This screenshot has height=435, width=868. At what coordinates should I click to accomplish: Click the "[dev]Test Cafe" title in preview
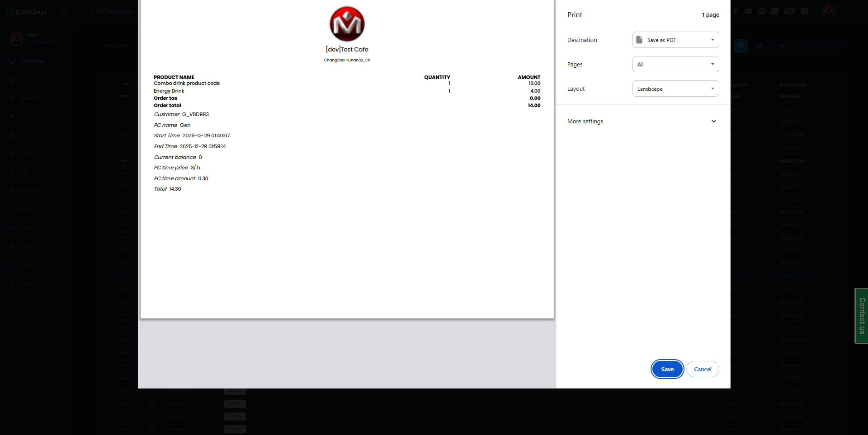347,49
